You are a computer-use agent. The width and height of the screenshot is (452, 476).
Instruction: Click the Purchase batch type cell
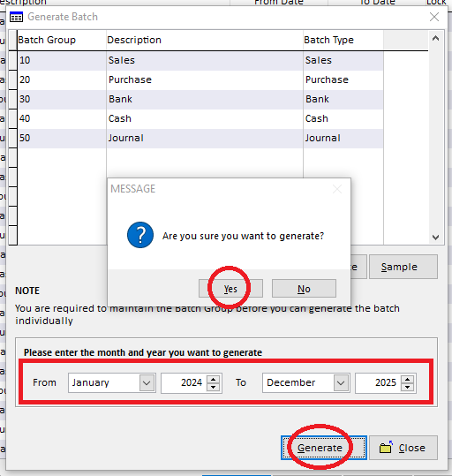point(343,79)
